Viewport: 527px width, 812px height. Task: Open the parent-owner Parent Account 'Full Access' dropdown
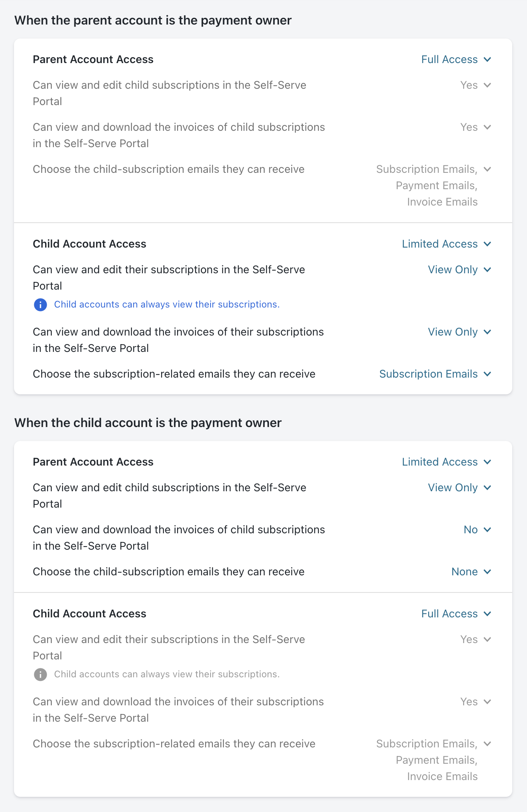pyautogui.click(x=456, y=60)
